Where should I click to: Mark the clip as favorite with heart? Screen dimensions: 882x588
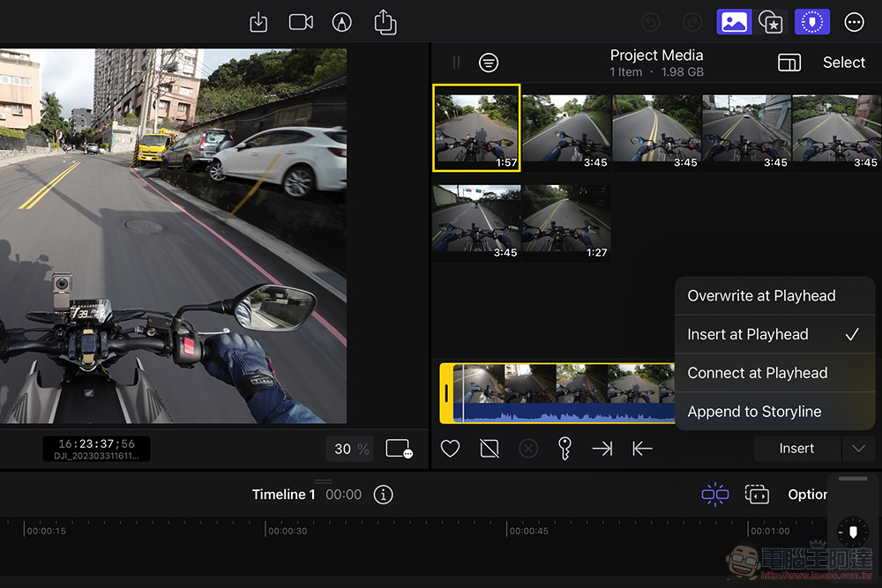tap(450, 449)
